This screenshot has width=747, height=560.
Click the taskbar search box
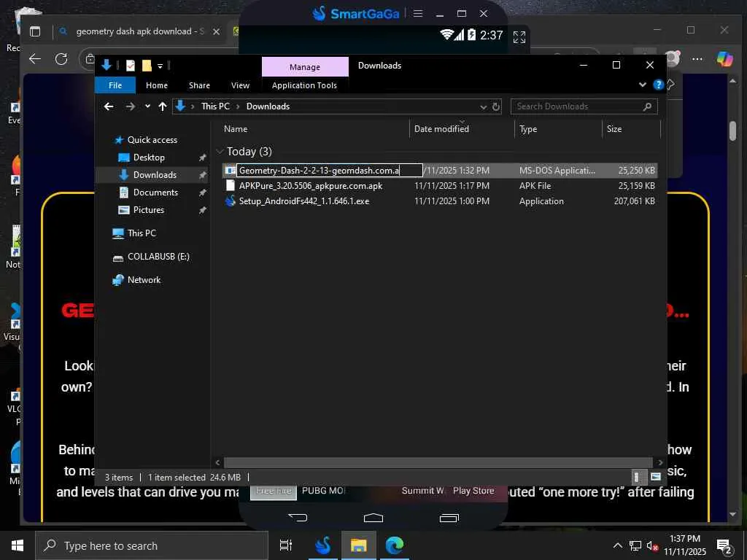point(152,545)
